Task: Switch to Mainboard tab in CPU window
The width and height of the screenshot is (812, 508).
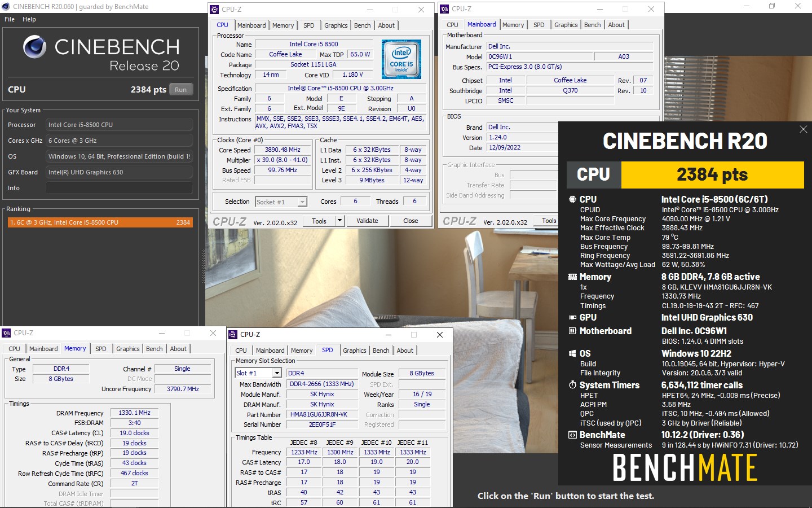Action: click(x=251, y=25)
